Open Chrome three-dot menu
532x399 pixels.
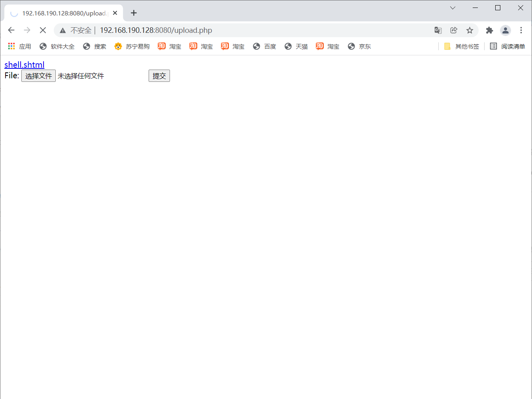[521, 30]
